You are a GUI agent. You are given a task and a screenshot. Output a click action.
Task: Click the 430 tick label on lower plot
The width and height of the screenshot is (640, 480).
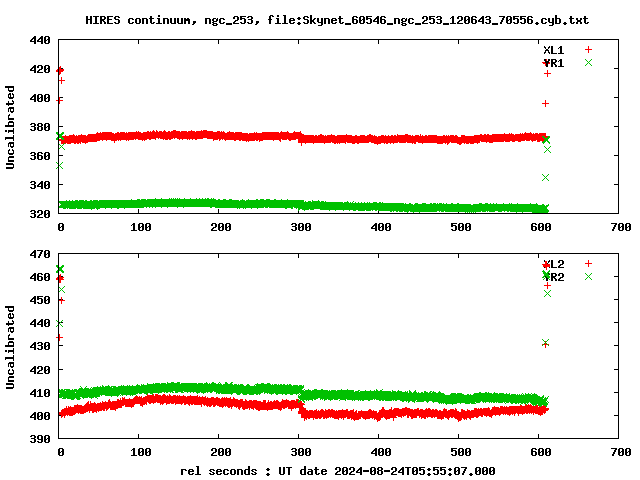coord(40,346)
